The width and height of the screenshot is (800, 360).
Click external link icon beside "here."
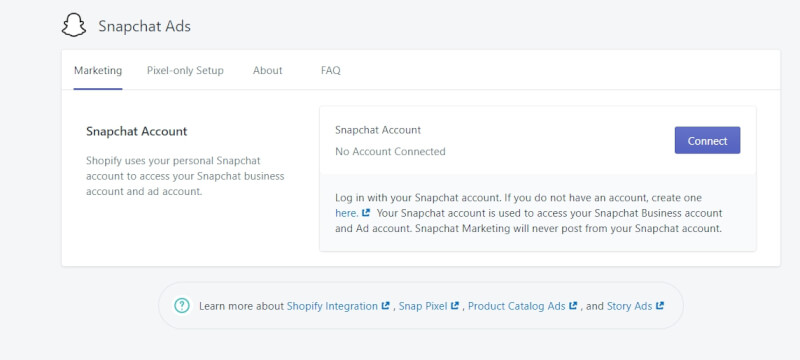[365, 212]
